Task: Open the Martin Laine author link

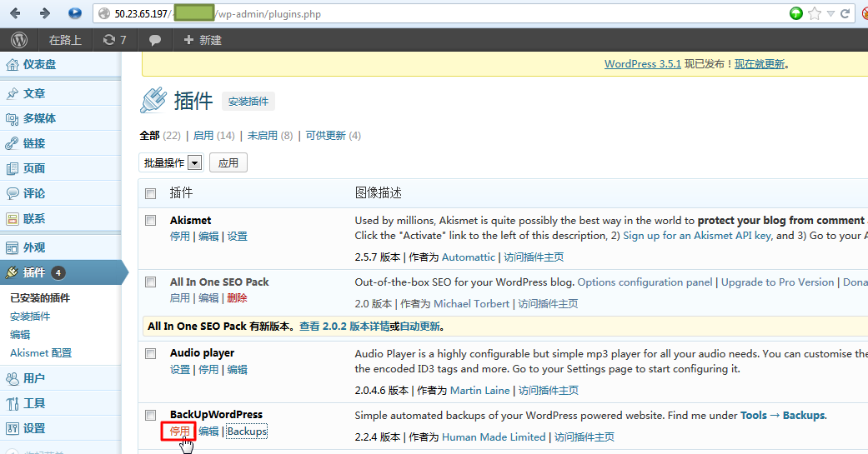Action: point(480,391)
